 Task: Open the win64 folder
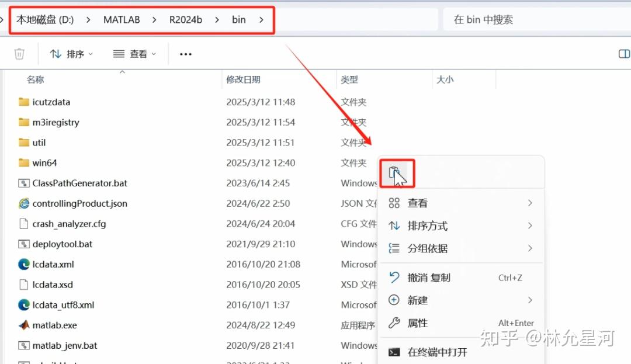(43, 162)
